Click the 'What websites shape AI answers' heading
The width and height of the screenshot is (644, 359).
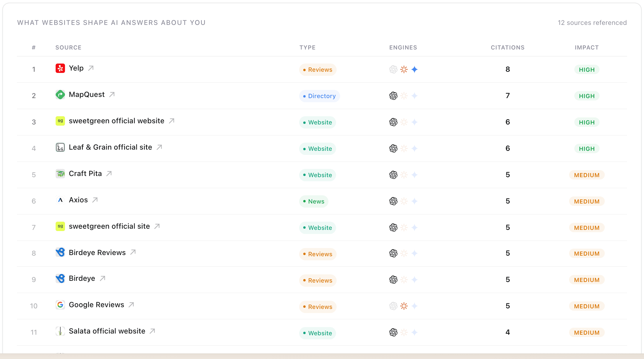[112, 23]
